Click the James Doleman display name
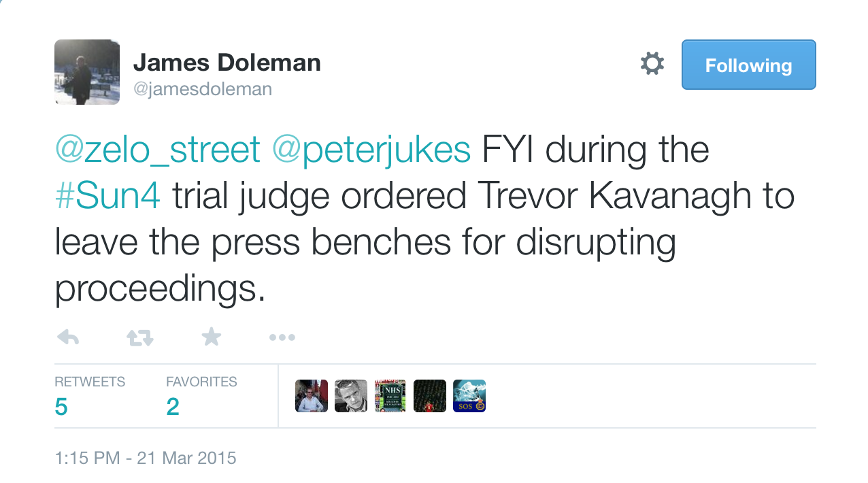The width and height of the screenshot is (868, 483). tap(227, 63)
